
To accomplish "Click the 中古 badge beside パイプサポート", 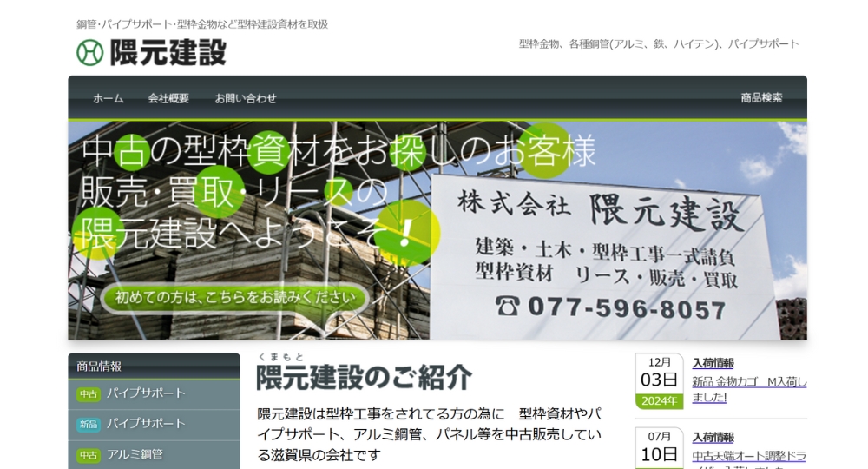I will tap(88, 394).
